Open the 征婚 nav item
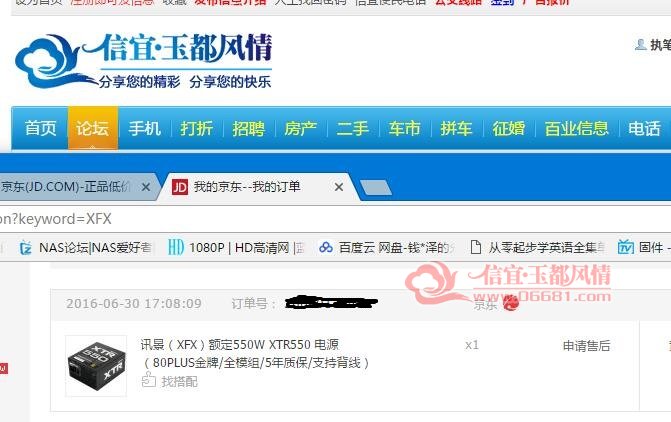This screenshot has height=422, width=671. (508, 128)
